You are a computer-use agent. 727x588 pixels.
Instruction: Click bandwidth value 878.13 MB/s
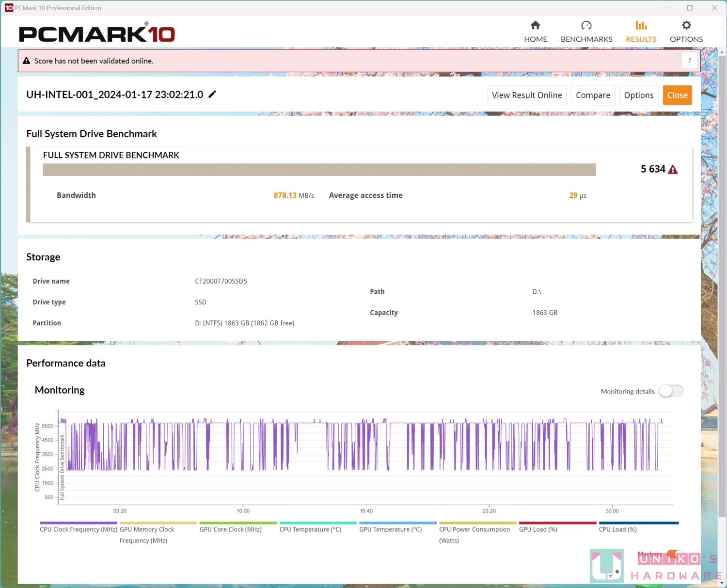tap(294, 195)
